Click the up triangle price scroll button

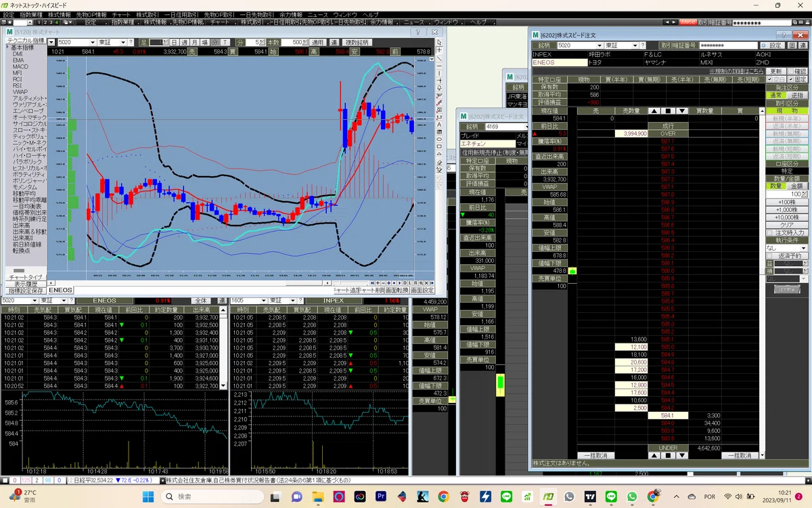(x=654, y=110)
